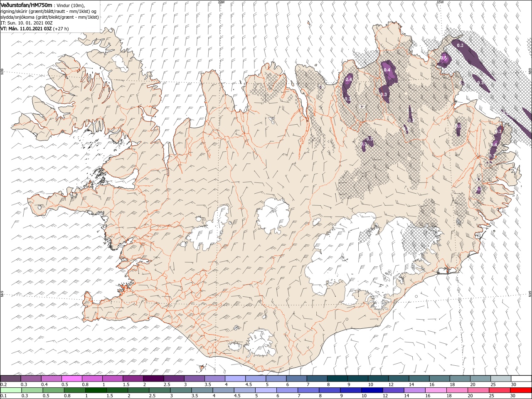This screenshot has width=532, height=399.
Task: Click the 'VT: Mán. 11.01.2021 03Z (+27 h)' line
Action: [34, 29]
